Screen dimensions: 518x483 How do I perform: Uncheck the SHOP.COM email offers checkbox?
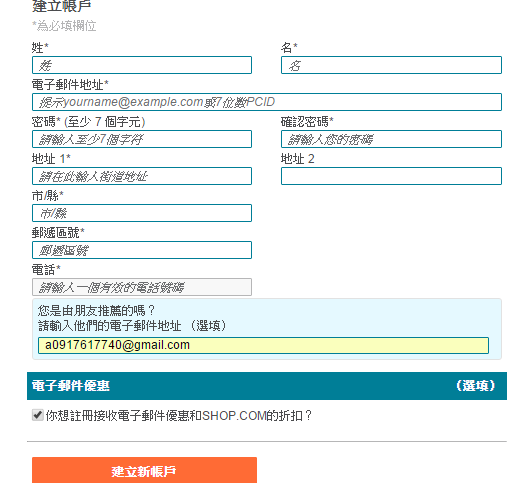(x=38, y=415)
